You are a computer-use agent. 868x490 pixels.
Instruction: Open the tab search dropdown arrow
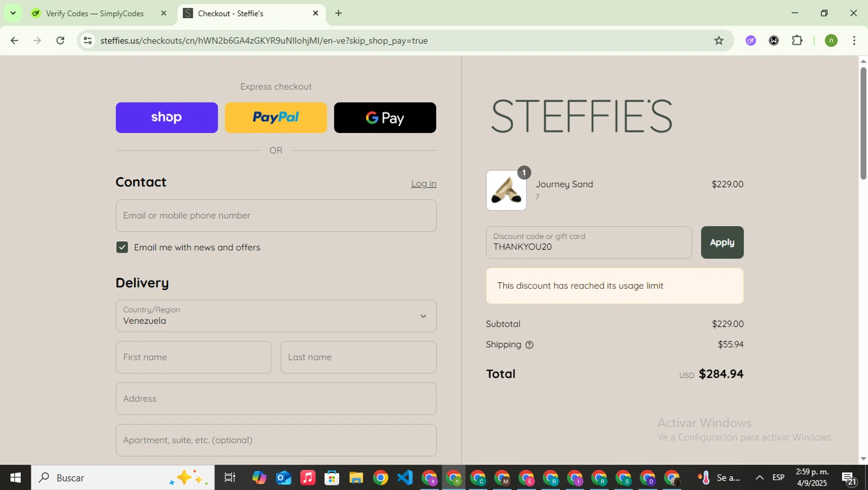point(13,13)
